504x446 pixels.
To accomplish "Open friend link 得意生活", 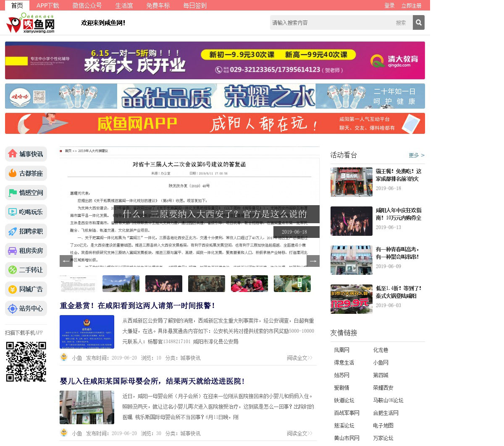I will [x=344, y=363].
